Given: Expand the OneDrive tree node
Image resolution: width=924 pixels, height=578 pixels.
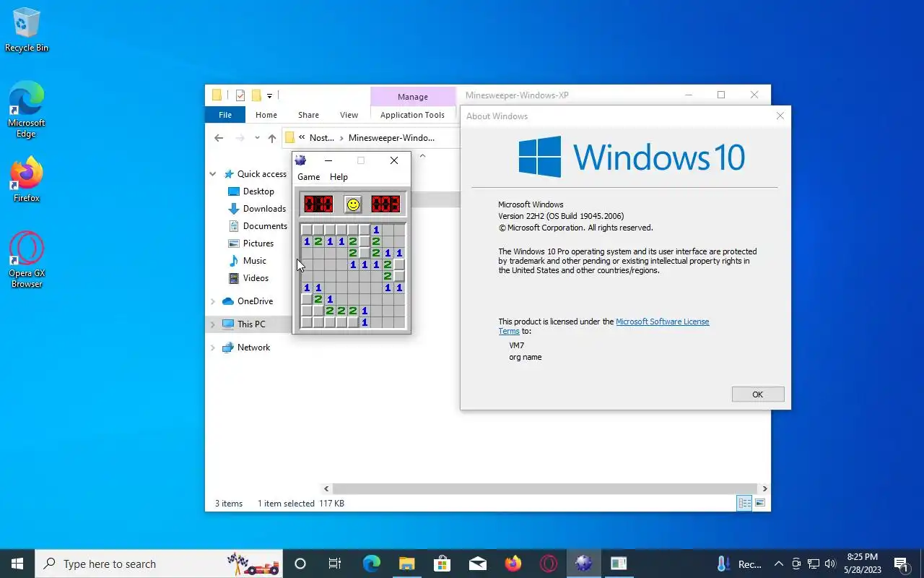Looking at the screenshot, I should [213, 301].
